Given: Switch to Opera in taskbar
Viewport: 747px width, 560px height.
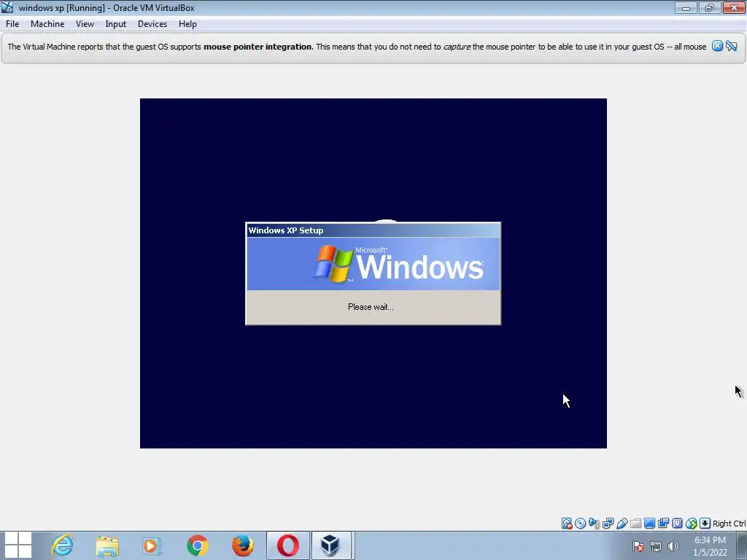Looking at the screenshot, I should (x=287, y=545).
